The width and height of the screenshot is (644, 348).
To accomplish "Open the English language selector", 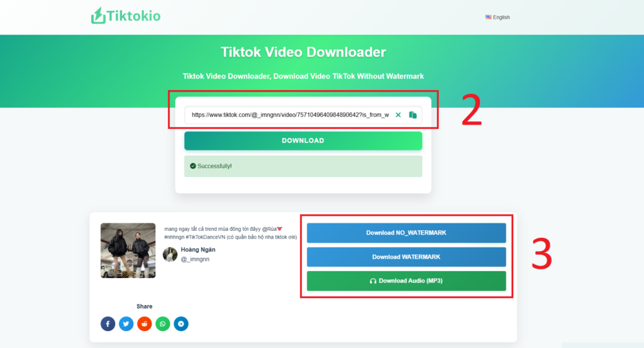I will click(x=497, y=17).
